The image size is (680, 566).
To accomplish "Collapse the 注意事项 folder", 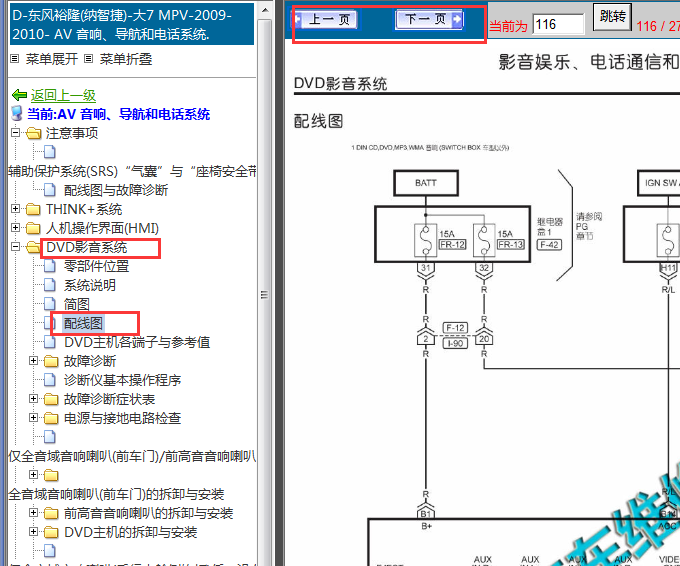I will click(x=15, y=133).
